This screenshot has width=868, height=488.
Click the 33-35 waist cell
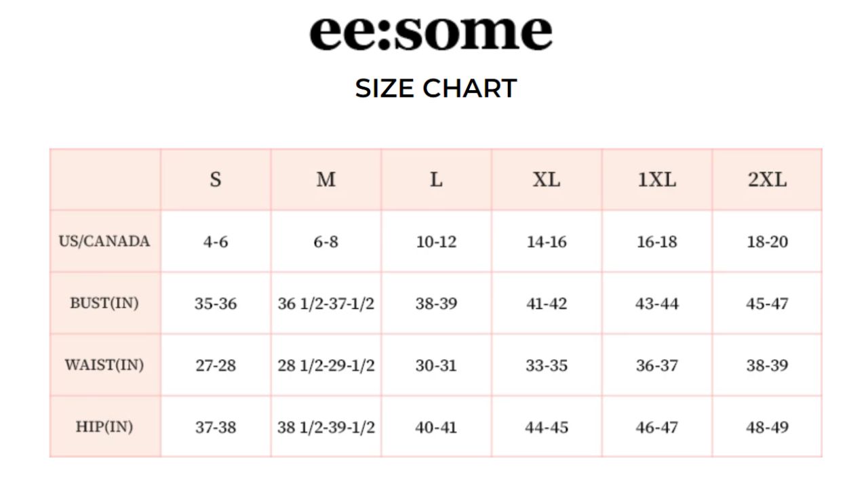coord(547,365)
